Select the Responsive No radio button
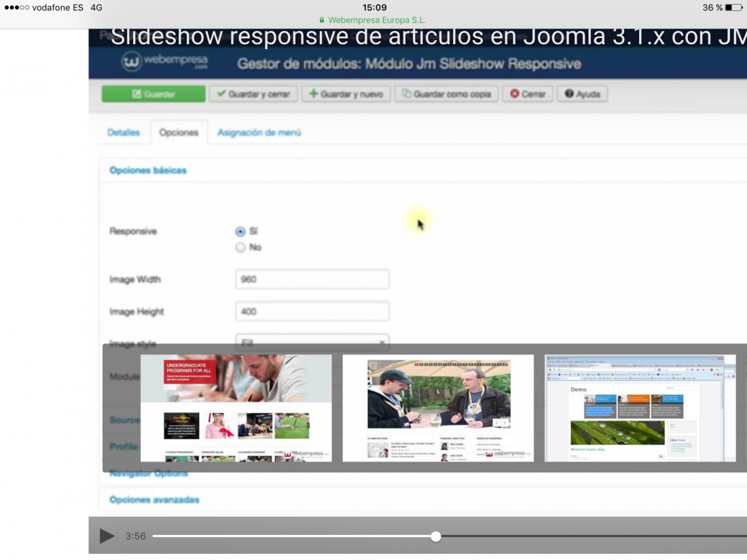The image size is (747, 560). coord(240,247)
